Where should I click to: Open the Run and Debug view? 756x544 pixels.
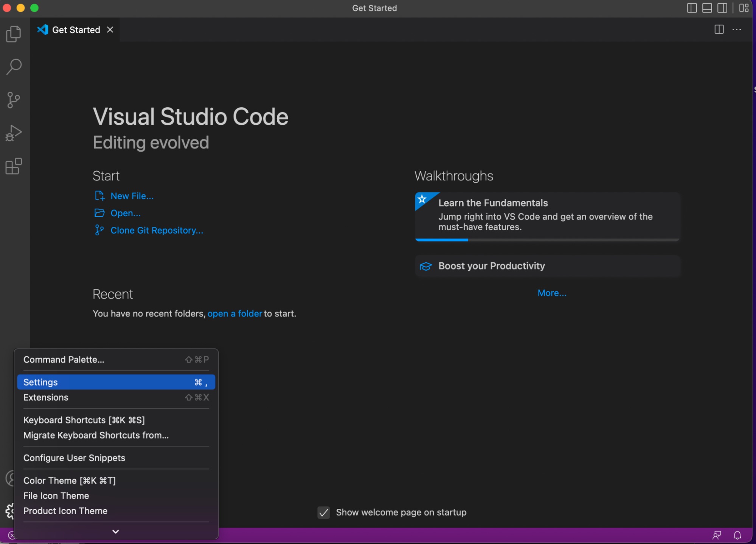point(14,133)
